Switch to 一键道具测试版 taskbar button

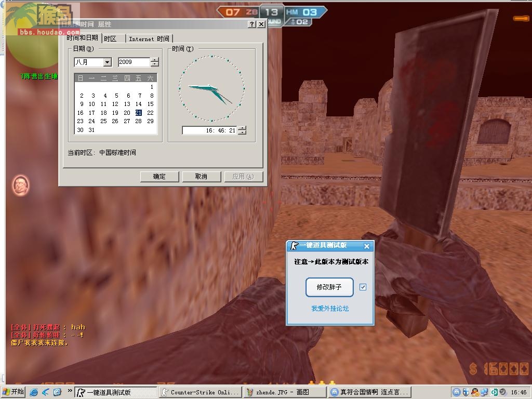[116, 392]
